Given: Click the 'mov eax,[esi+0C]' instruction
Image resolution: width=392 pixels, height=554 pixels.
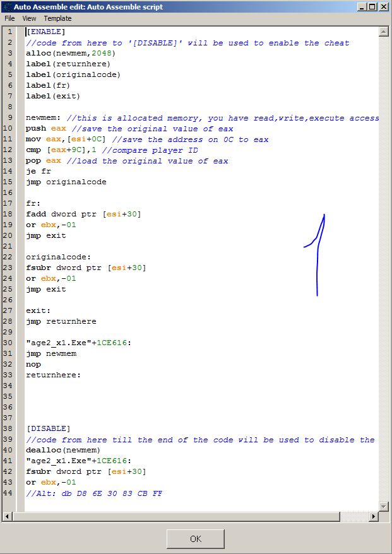Looking at the screenshot, I should click(x=66, y=139).
